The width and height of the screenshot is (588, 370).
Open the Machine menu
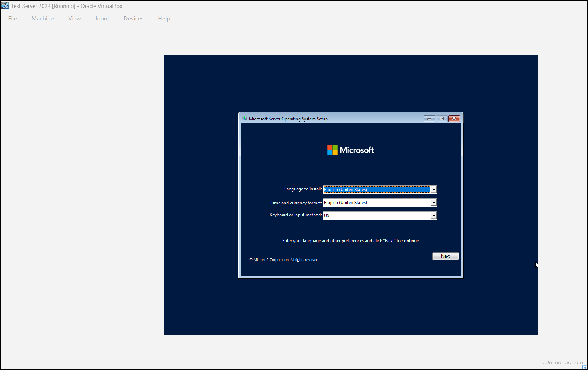(42, 18)
